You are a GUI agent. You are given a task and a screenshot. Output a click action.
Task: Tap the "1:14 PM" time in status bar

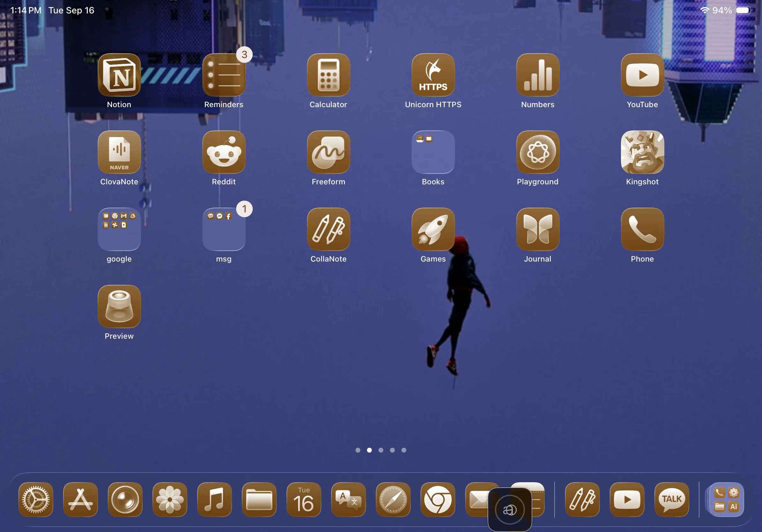(x=26, y=10)
